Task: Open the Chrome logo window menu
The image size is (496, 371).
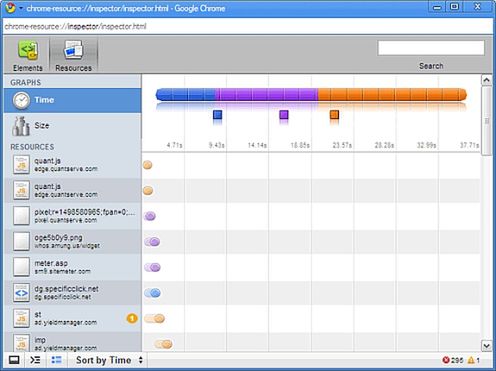Action: point(11,8)
